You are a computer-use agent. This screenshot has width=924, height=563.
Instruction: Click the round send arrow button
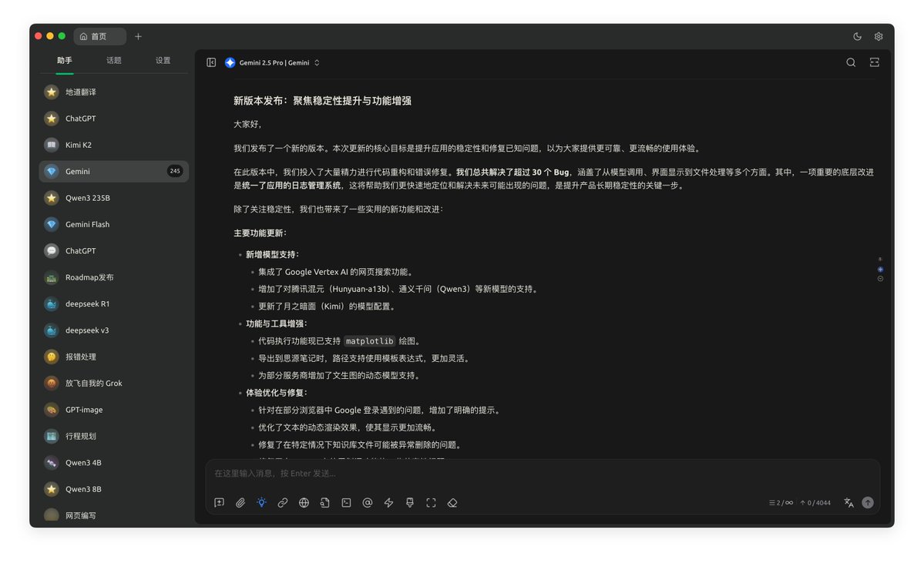point(868,502)
